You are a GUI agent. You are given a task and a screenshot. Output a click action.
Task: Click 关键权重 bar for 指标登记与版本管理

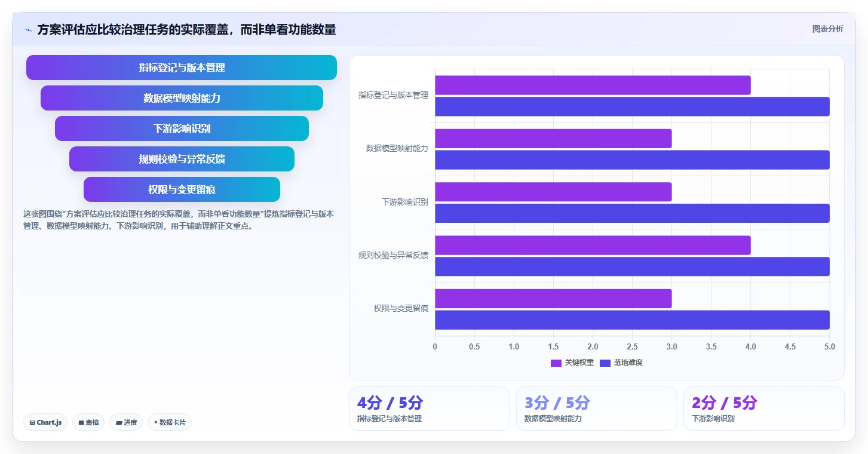click(x=593, y=85)
